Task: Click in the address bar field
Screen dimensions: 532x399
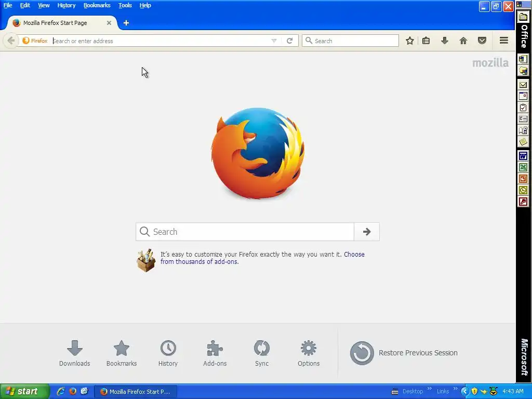Action: [x=161, y=41]
